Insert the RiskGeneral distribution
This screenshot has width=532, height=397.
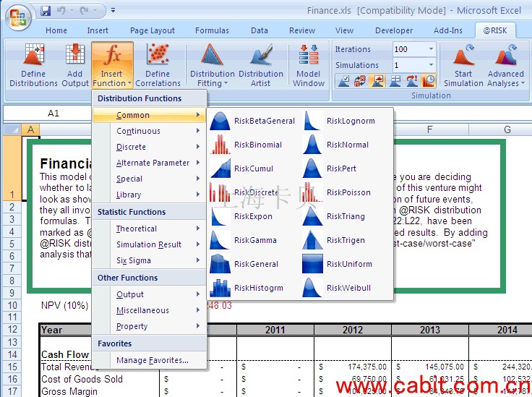tap(253, 264)
